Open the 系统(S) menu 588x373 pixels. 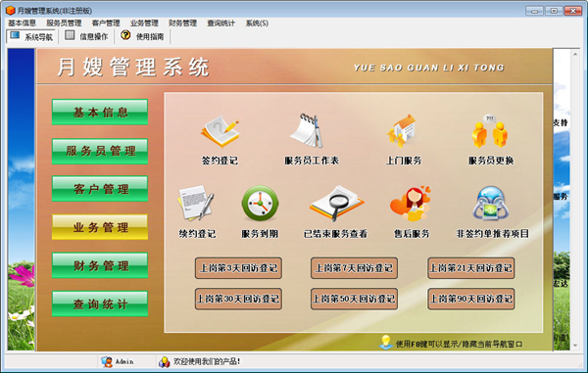[257, 23]
